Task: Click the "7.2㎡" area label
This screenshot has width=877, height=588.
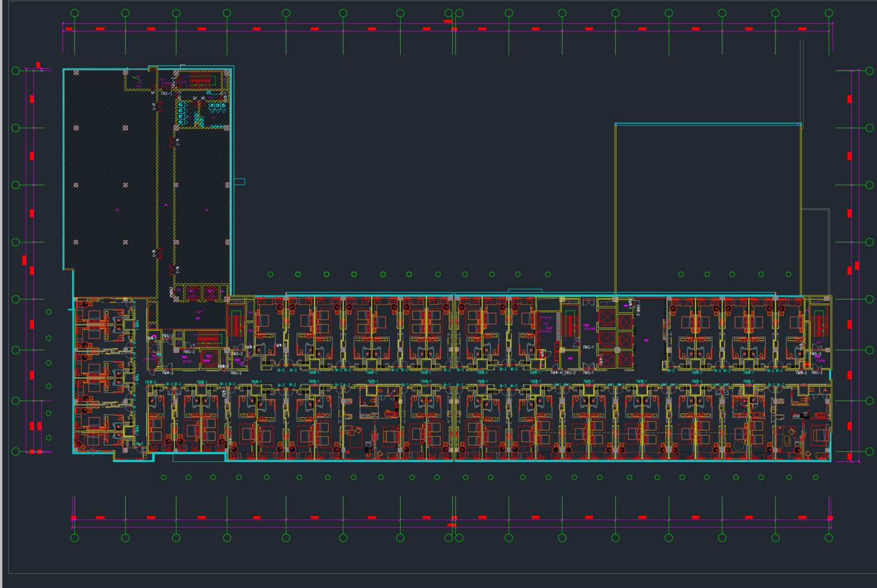Action: click(x=241, y=363)
